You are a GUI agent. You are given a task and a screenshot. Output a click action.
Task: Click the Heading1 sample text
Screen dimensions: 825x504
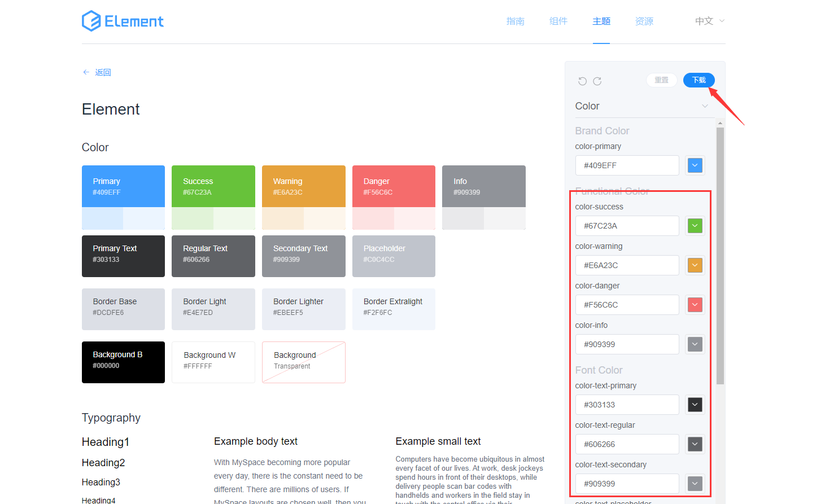coord(106,442)
